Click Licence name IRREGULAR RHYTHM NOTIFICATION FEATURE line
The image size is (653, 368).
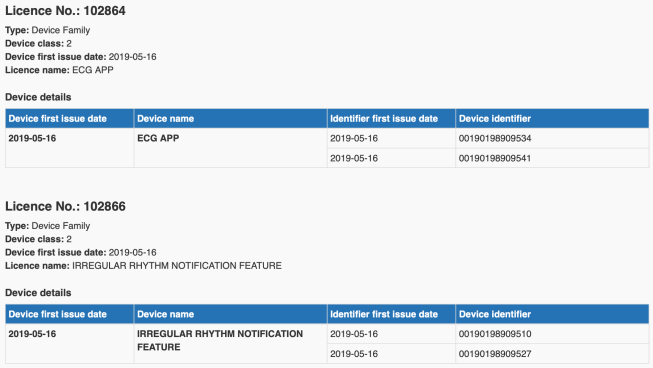tap(143, 266)
